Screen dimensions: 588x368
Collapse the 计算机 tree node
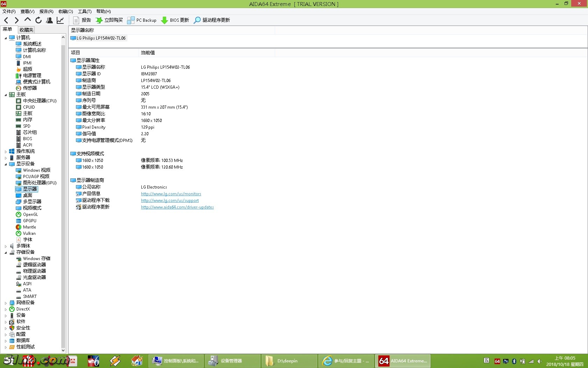(6, 38)
